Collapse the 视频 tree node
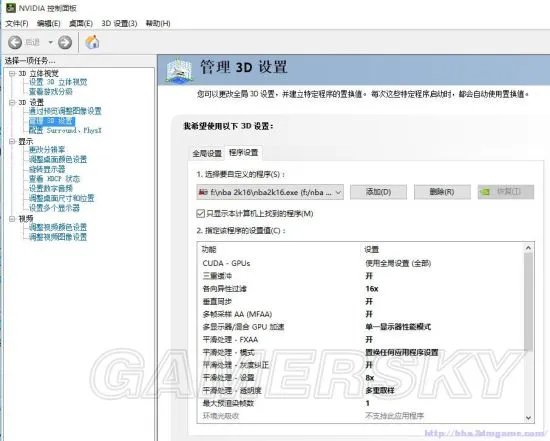The width and height of the screenshot is (550, 441). 12,219
